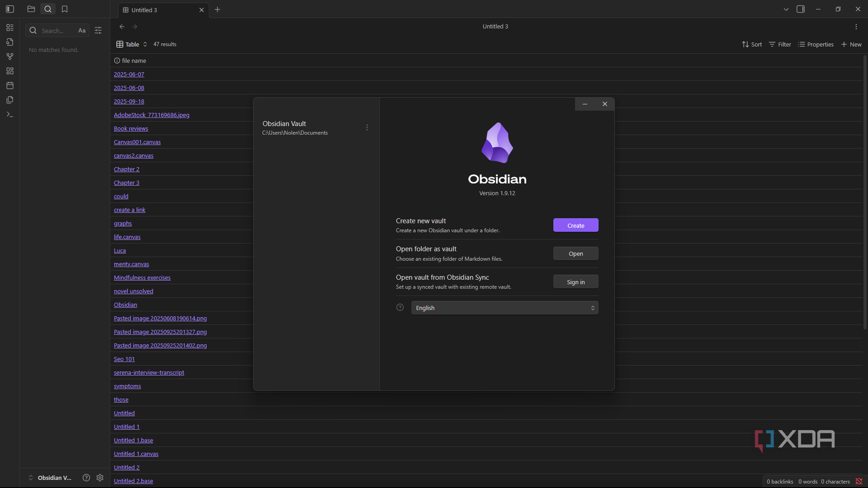Screen dimensions: 868x488
Task: Open the Book reviews note link
Action: point(131,128)
